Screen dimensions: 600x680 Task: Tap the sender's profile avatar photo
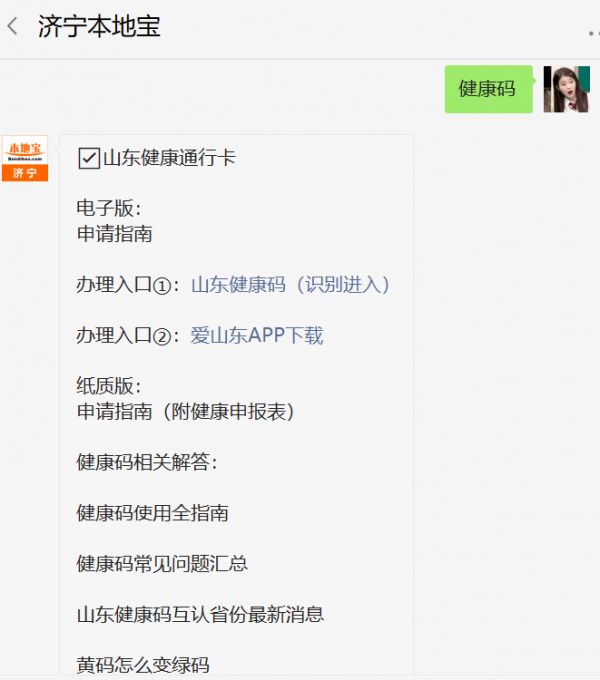click(567, 89)
